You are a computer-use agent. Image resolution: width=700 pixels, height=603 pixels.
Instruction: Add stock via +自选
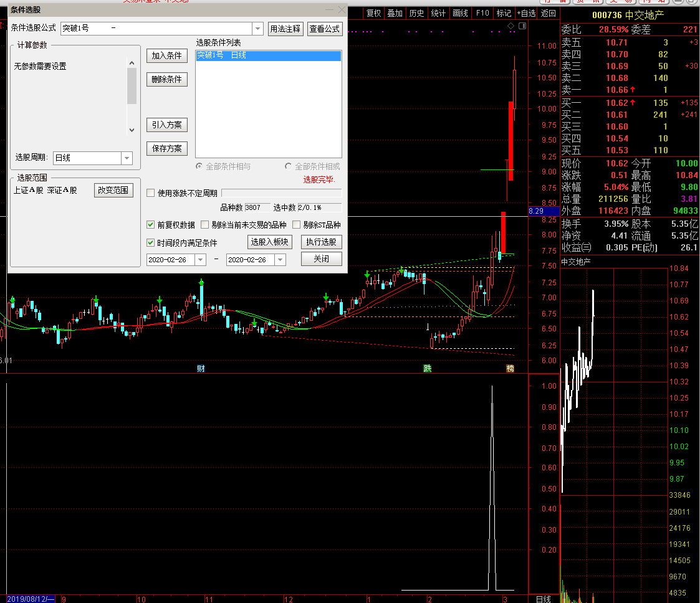(526, 13)
